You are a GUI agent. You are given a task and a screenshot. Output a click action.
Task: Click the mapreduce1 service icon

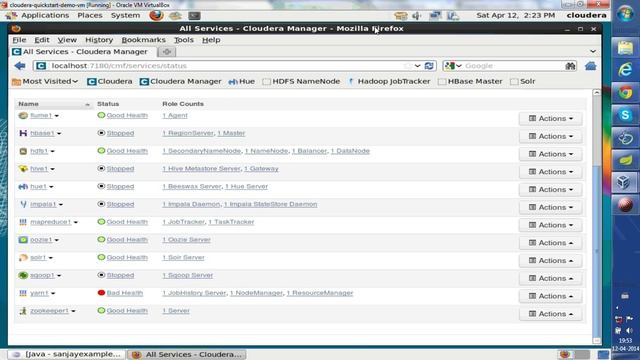[23, 222]
